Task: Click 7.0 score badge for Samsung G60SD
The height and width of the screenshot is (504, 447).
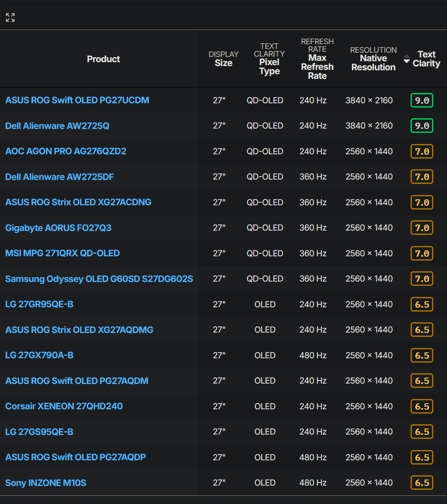Action: coord(422,279)
